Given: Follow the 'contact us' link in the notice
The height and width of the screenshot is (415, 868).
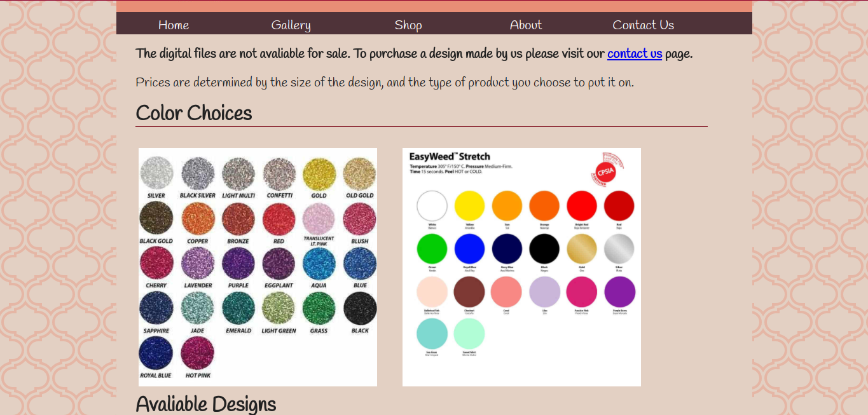Looking at the screenshot, I should point(635,53).
